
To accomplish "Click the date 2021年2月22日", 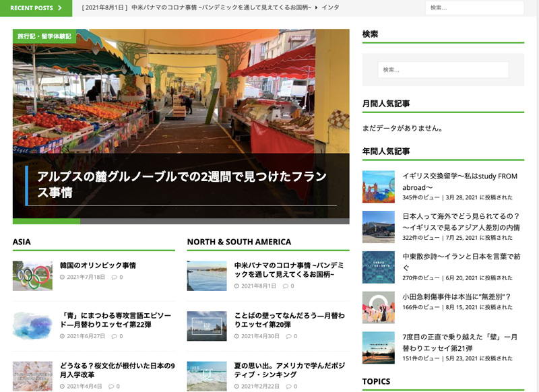I will [260, 386].
